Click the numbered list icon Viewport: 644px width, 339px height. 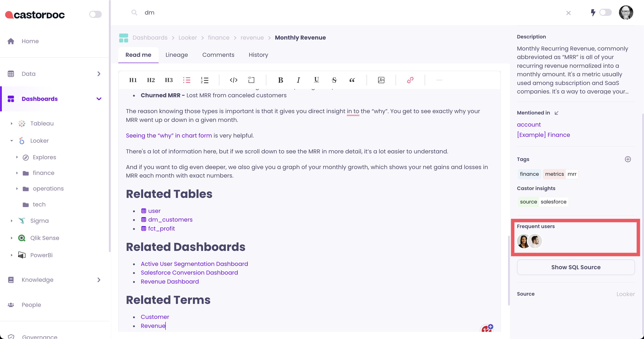[205, 80]
